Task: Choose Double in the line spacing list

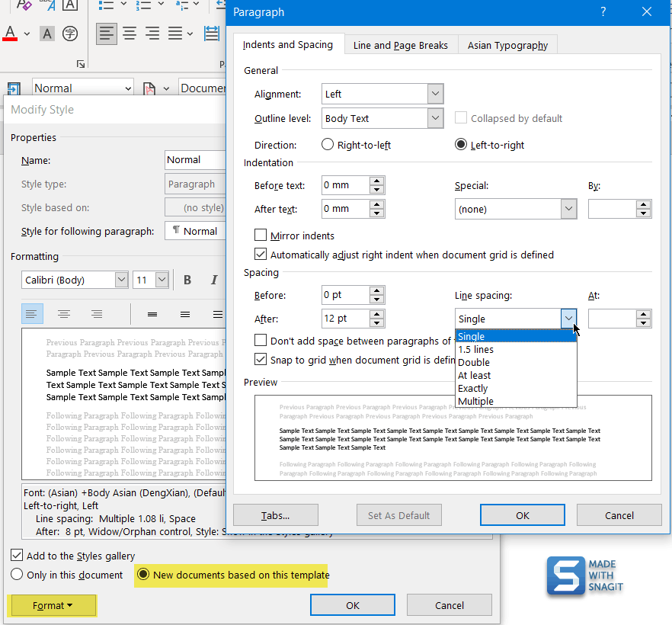Action: (x=516, y=362)
